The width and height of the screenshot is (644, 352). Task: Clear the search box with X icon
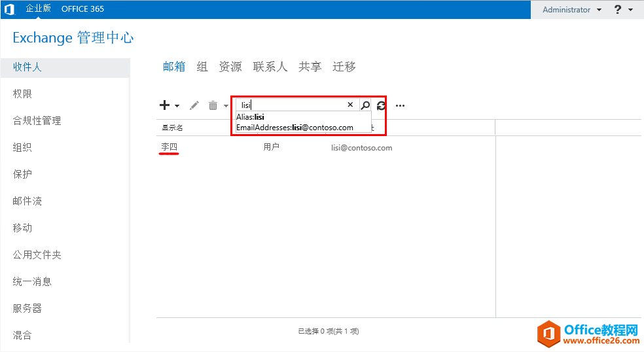[350, 105]
